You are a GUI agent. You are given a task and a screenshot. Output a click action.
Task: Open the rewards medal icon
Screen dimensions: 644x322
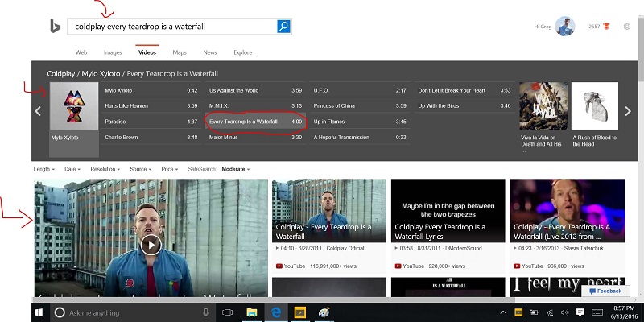(606, 27)
